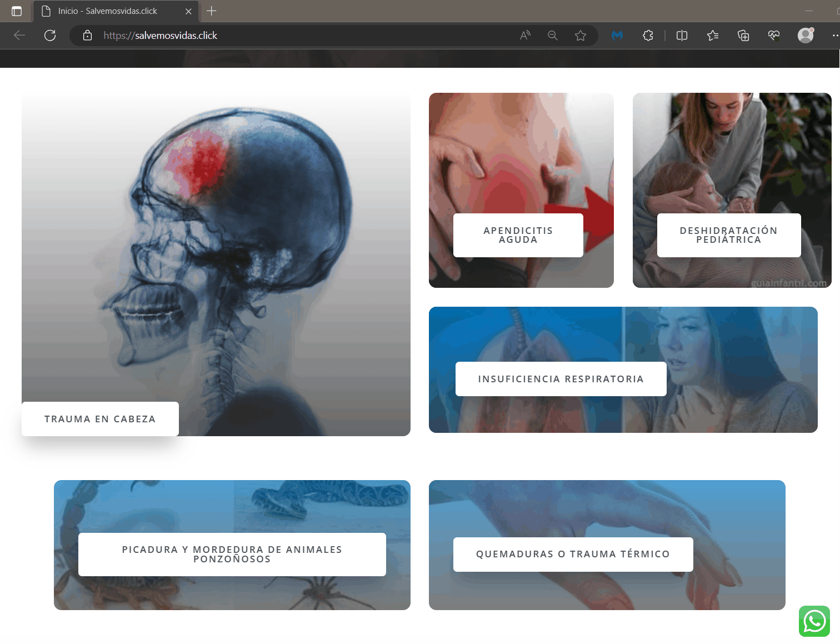Open a new browser tab
Viewport: 840px width, 644px height.
pos(212,11)
